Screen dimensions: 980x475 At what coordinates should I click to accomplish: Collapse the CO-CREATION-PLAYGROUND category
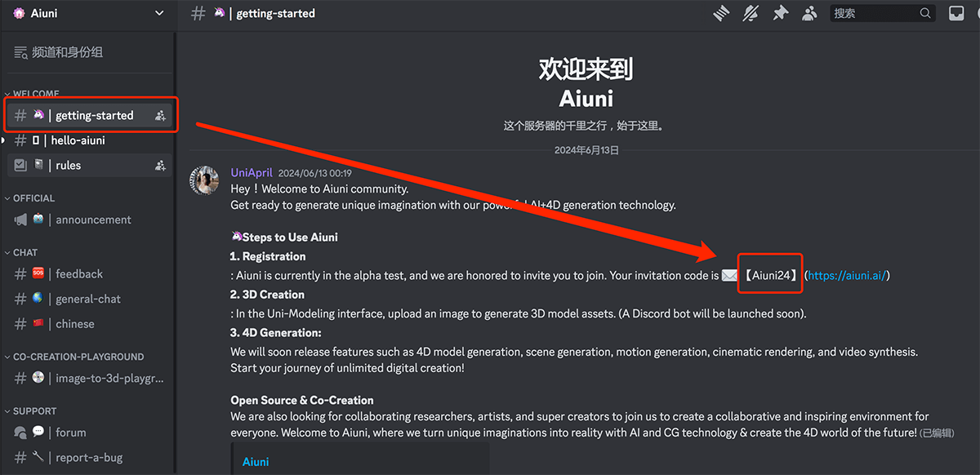click(x=78, y=357)
